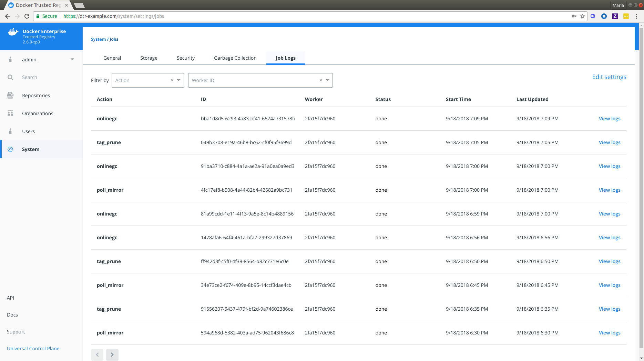Viewport: 644px width, 361px height.
Task: Click the Organizations sidebar icon
Action: click(10, 113)
